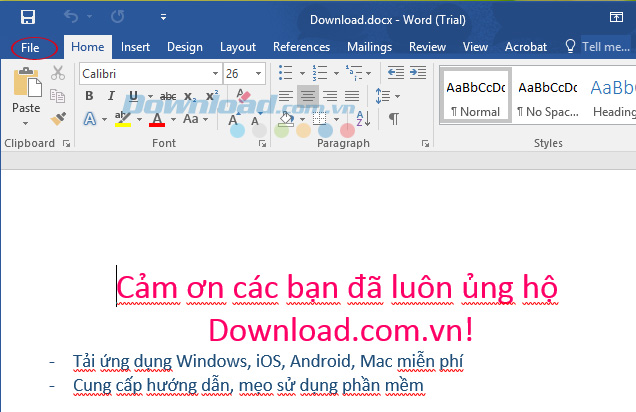Image resolution: width=636 pixels, height=412 pixels.
Task: Toggle Strikethrough text
Action: tap(168, 96)
